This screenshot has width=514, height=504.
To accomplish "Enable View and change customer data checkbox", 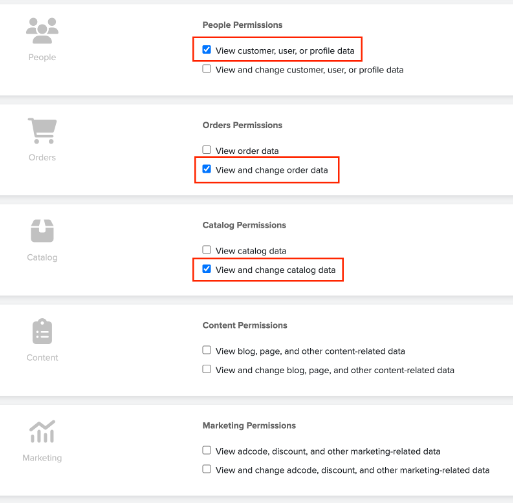I will pos(207,69).
